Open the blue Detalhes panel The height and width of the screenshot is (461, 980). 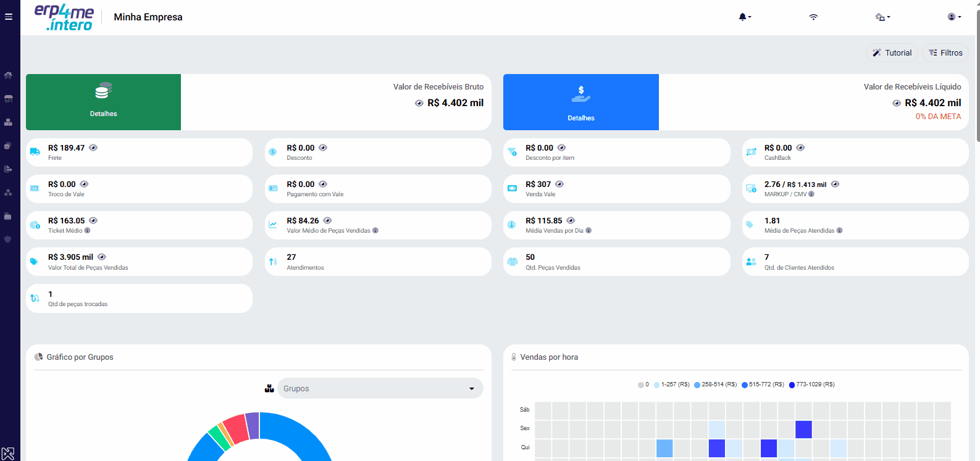point(581,102)
